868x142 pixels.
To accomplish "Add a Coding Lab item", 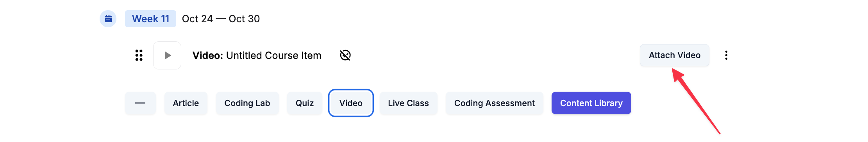I will [247, 103].
